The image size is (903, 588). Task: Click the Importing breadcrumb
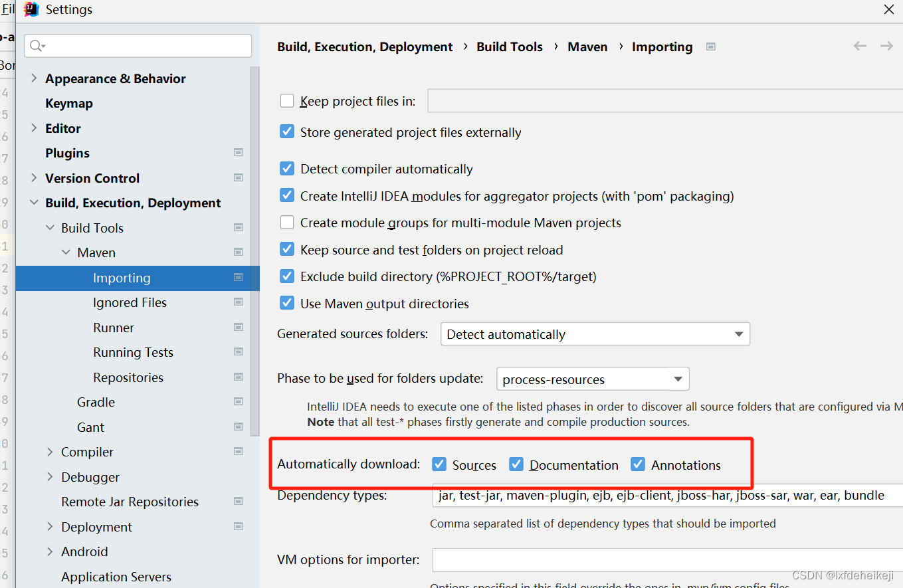[662, 47]
